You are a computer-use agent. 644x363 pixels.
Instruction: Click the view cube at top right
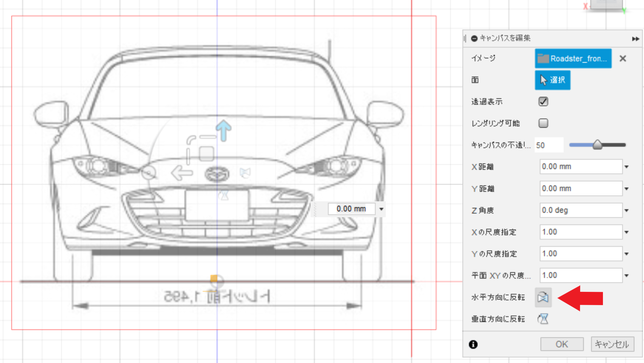606,5
